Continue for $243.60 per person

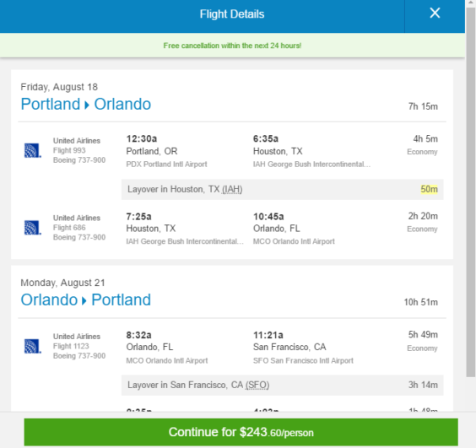[x=241, y=432]
